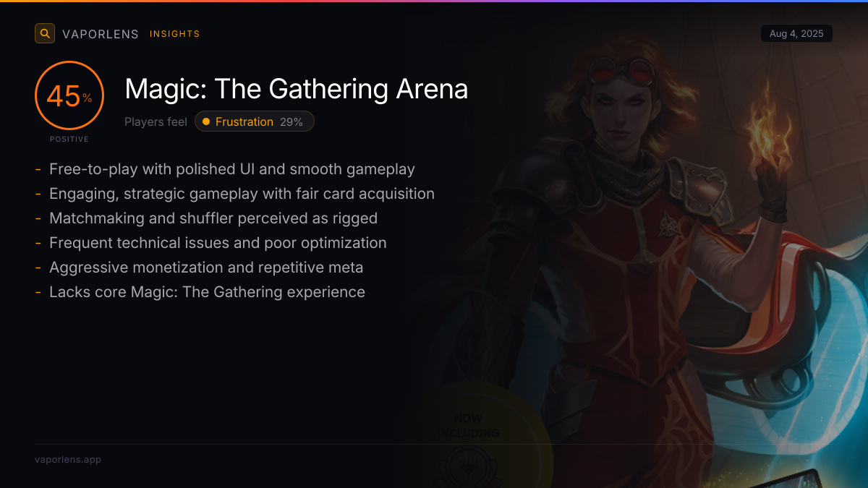Click the flame in the character's hand
Image resolution: width=868 pixels, height=488 pixels.
pyautogui.click(x=770, y=130)
